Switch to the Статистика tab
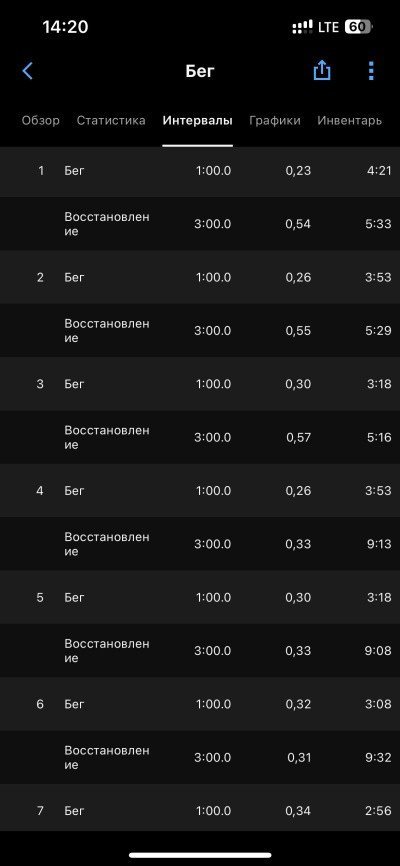 tap(111, 120)
